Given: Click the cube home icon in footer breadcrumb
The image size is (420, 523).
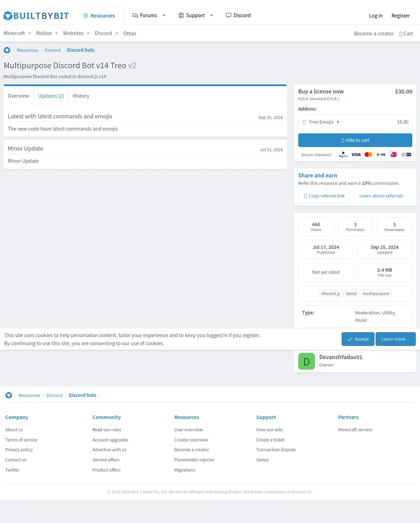Looking at the screenshot, I should 9,395.
